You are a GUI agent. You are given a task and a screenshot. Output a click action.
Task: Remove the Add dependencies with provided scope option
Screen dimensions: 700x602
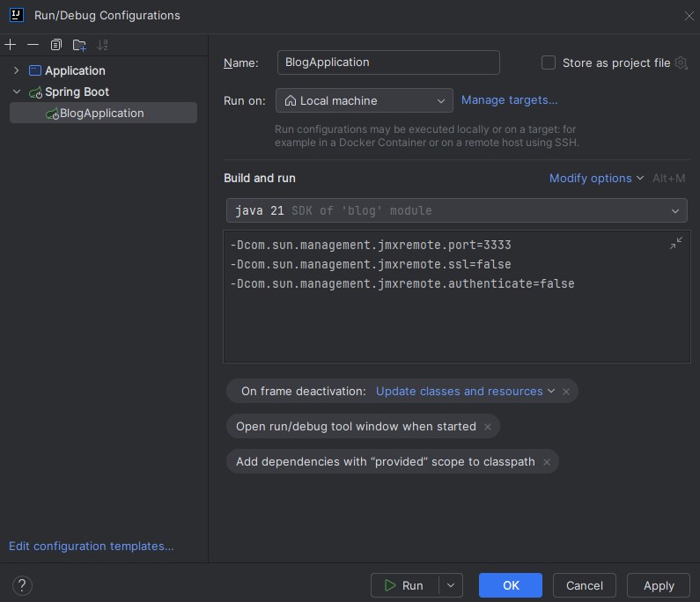[547, 462]
